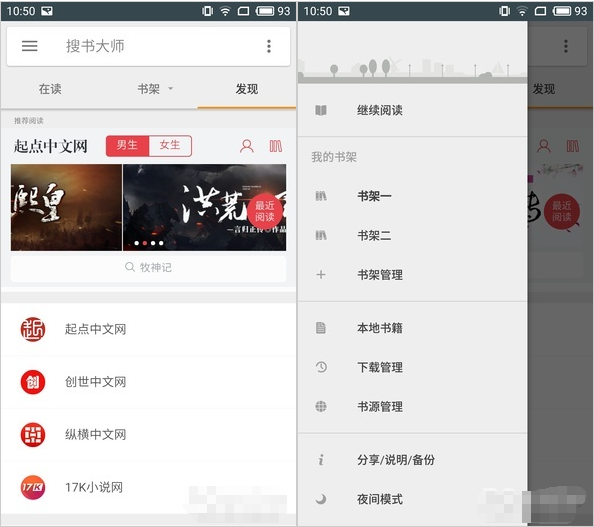594x527 pixels.
Task: Open 本地书籍 in the drawer
Action: point(413,328)
